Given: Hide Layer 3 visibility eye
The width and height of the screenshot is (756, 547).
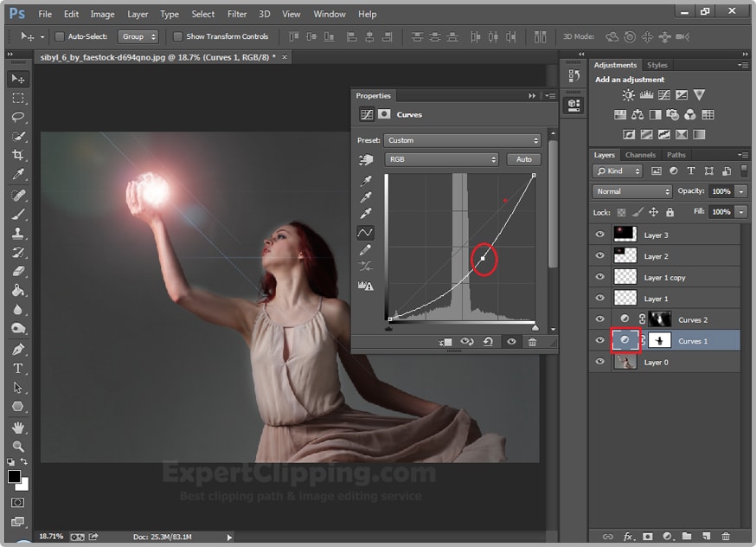Looking at the screenshot, I should pos(599,235).
